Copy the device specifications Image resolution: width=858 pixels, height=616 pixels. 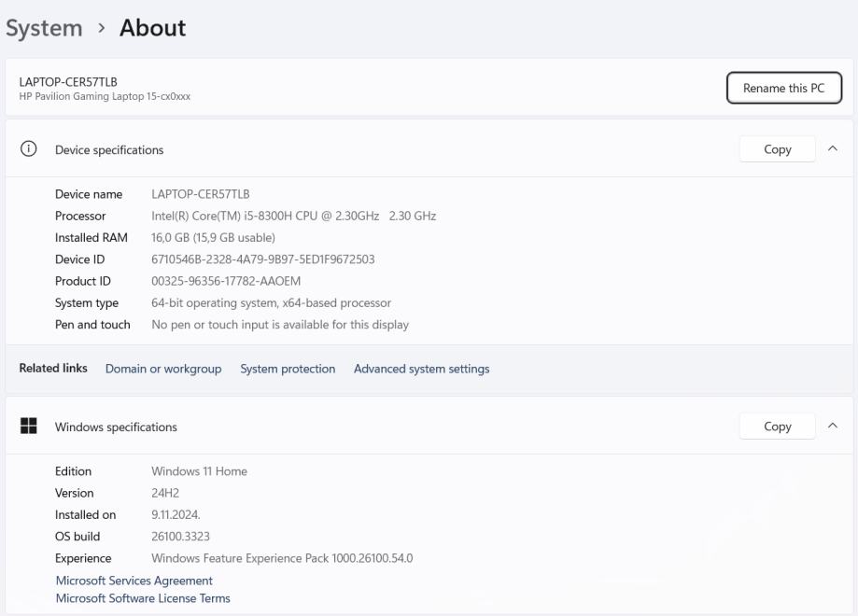point(777,149)
